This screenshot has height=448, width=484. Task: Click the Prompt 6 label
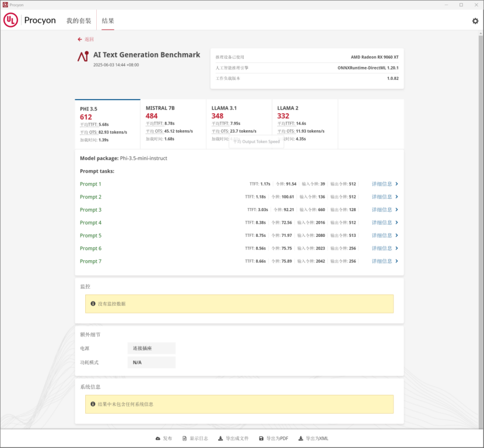(x=90, y=249)
